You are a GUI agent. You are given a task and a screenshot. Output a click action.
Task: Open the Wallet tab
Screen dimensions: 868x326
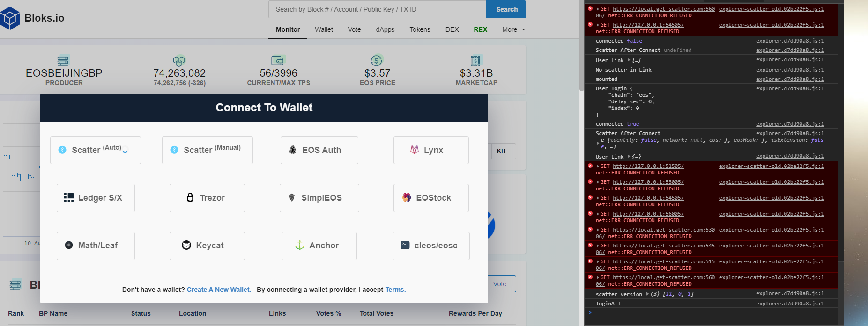324,29
